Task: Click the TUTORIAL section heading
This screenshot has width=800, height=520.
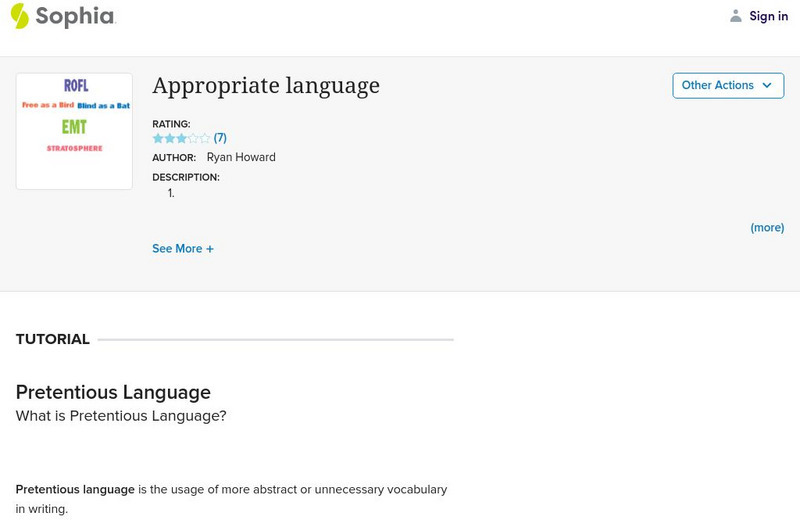Action: pos(53,339)
